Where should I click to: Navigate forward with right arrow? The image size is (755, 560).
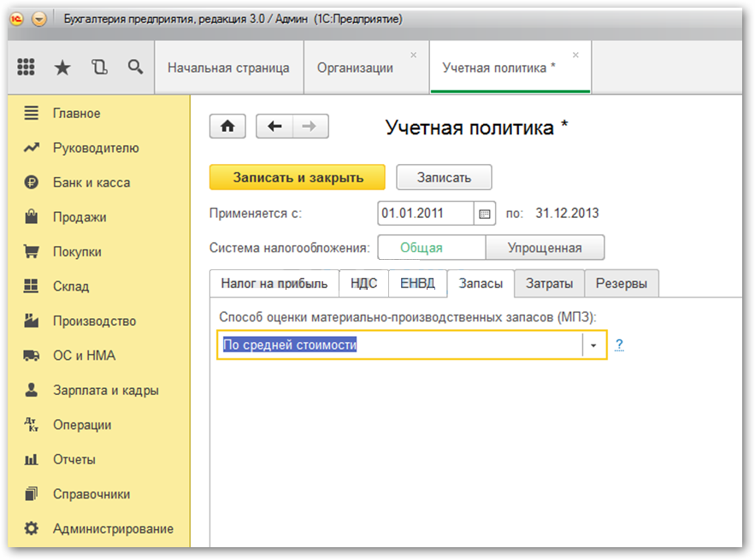310,127
